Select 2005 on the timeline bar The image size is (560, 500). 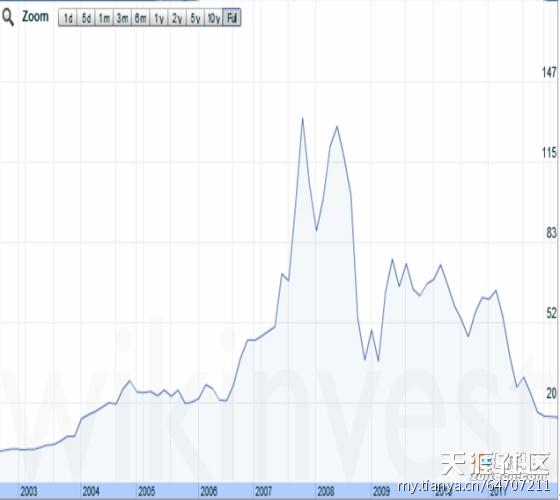146,491
